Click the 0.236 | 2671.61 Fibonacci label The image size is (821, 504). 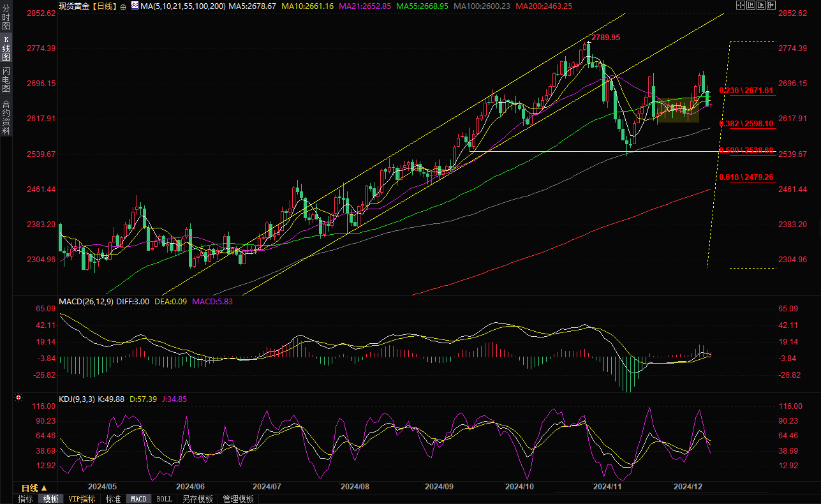[746, 91]
